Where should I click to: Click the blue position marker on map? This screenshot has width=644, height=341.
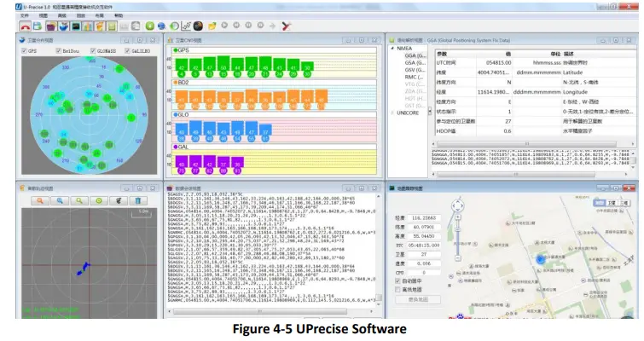541,259
